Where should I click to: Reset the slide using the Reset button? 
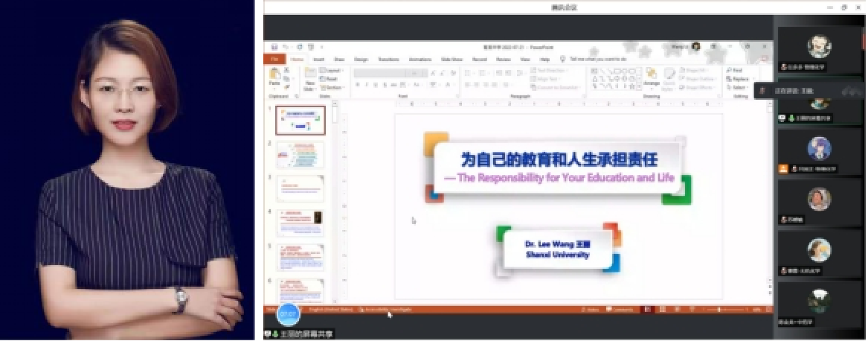point(330,79)
